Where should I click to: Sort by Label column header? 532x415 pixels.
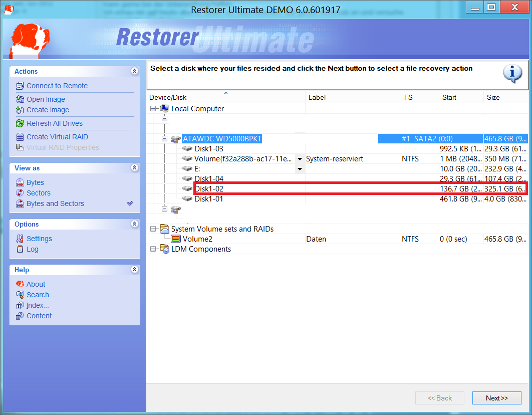pyautogui.click(x=353, y=97)
